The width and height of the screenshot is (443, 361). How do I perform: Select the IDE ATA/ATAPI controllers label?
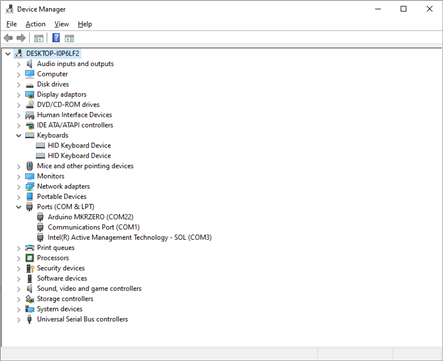(75, 125)
